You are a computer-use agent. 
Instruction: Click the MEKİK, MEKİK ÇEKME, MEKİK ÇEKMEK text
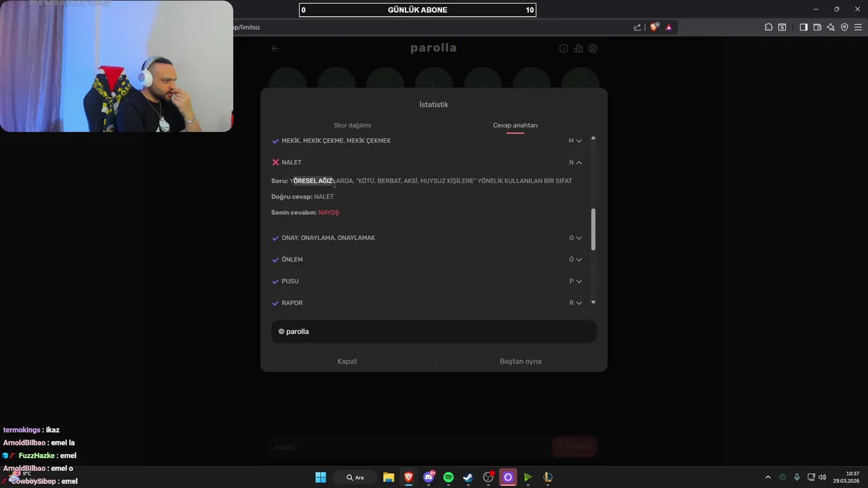tap(336, 141)
